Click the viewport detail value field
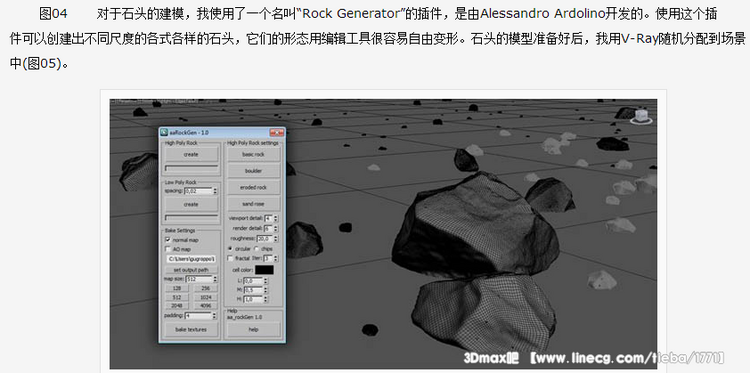 (268, 219)
